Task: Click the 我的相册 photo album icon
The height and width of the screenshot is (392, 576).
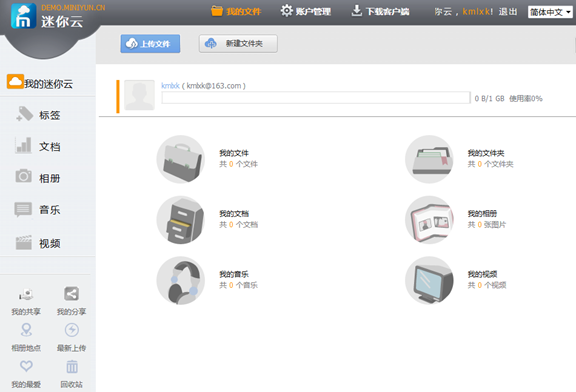Action: coord(429,220)
